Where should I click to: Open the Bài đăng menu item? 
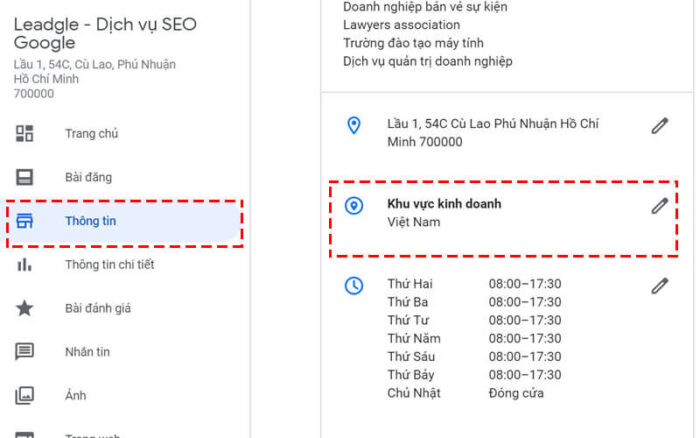pos(88,177)
